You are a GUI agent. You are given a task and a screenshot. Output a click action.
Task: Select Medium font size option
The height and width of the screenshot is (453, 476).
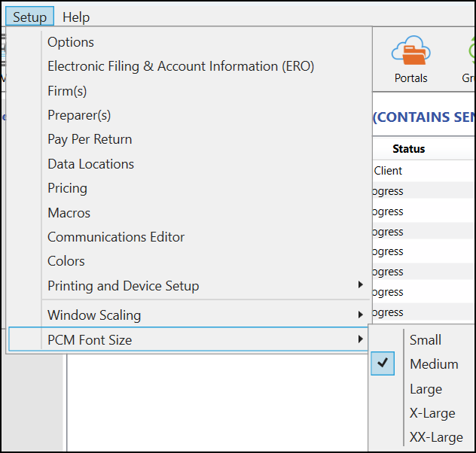[x=434, y=364]
